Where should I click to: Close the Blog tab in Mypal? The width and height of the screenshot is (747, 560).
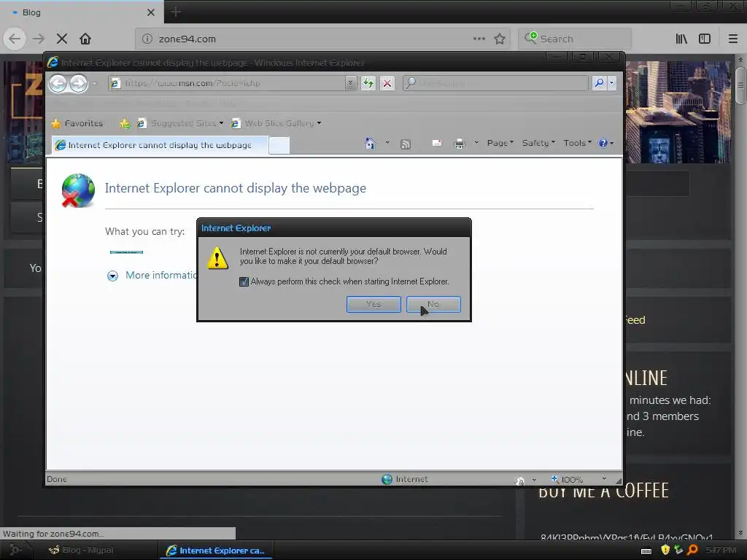[150, 12]
